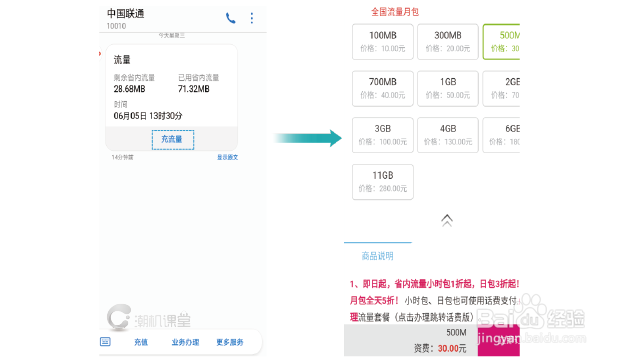This screenshot has height=360, width=622.
Task: Open the three-dot overflow menu
Action: click(x=251, y=18)
